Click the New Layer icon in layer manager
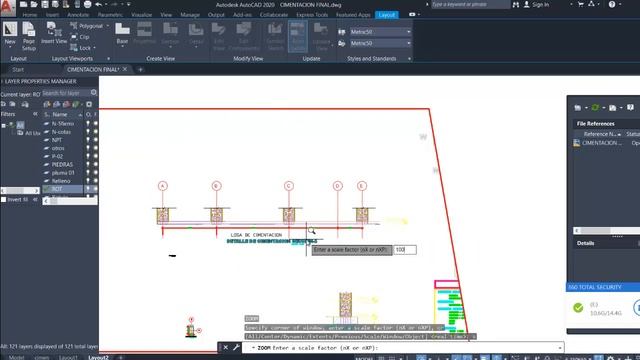The height and width of the screenshot is (360, 640). [x=47, y=104]
